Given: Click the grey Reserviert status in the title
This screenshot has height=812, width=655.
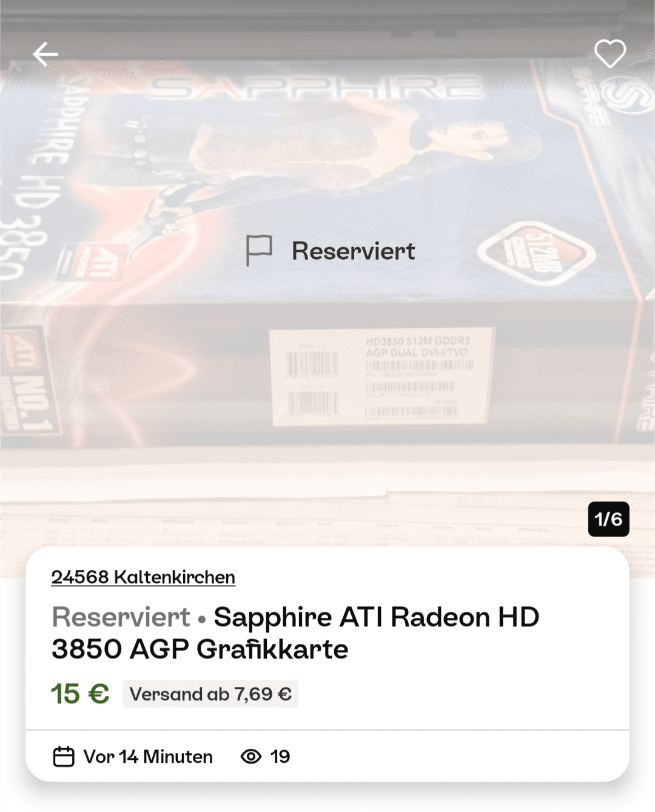Looking at the screenshot, I should pos(121,617).
